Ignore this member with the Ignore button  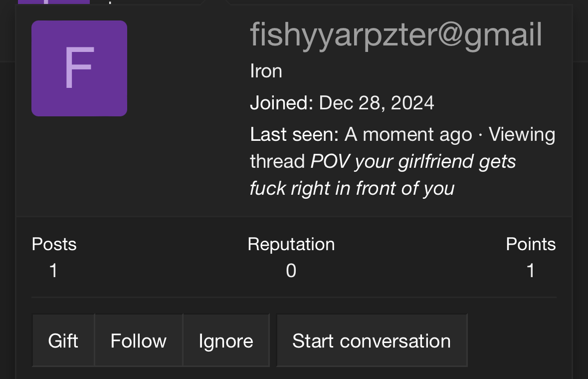226,341
